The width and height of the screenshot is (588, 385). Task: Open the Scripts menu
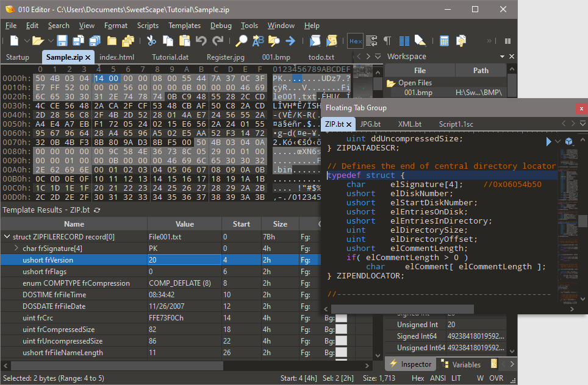[148, 26]
